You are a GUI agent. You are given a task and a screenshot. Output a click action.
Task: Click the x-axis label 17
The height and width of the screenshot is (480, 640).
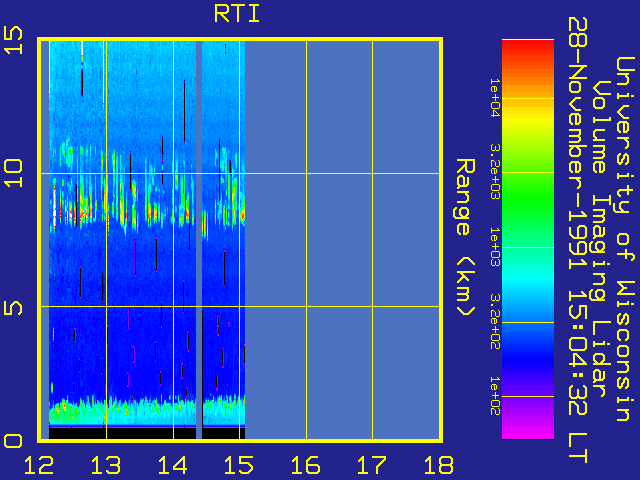372,465
